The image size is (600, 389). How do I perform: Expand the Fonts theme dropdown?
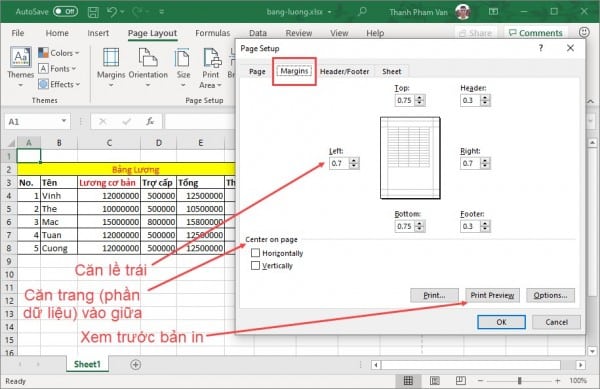point(73,68)
